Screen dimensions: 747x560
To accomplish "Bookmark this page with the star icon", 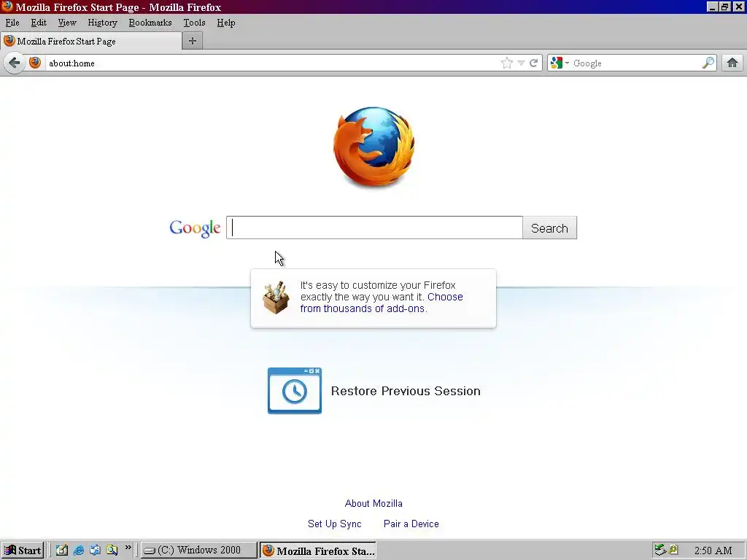I will pos(507,63).
